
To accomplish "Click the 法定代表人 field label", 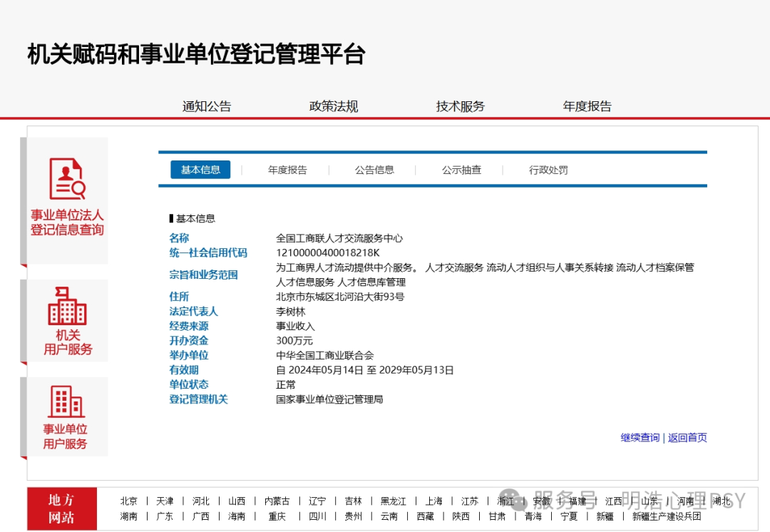I will tap(193, 312).
